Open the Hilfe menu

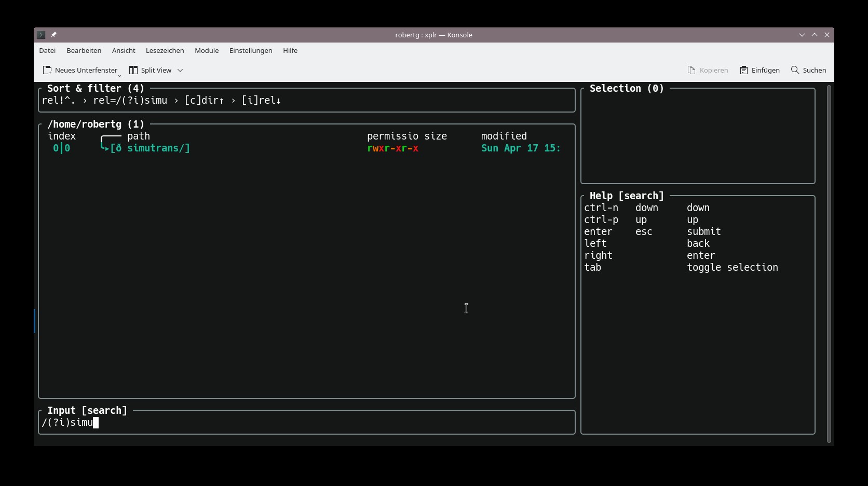290,50
